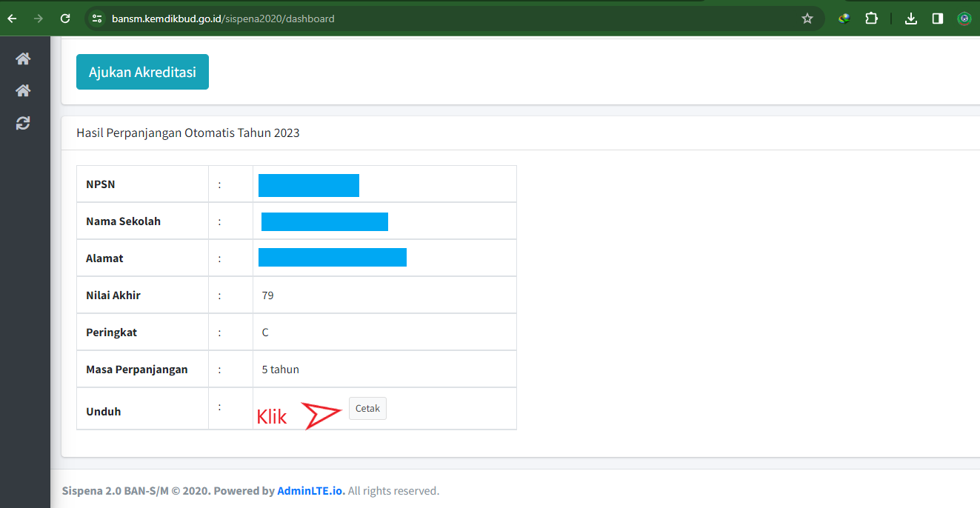The width and height of the screenshot is (980, 508).
Task: Click the top home icon in sidebar
Action: click(23, 59)
